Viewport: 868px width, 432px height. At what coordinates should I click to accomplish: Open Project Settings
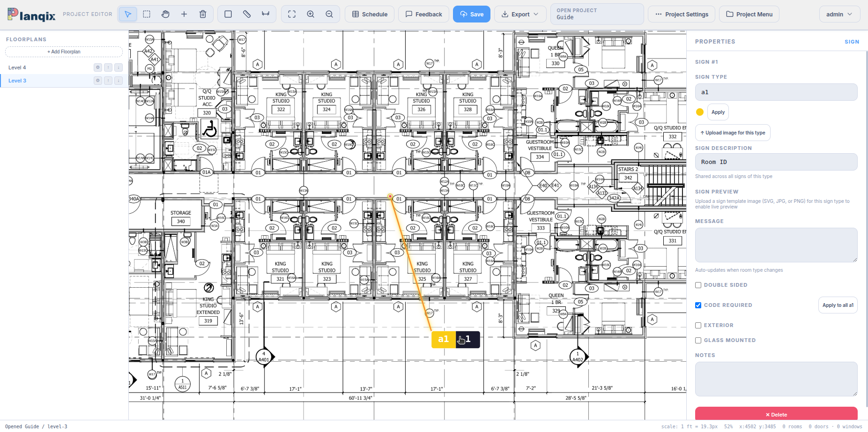coord(682,14)
